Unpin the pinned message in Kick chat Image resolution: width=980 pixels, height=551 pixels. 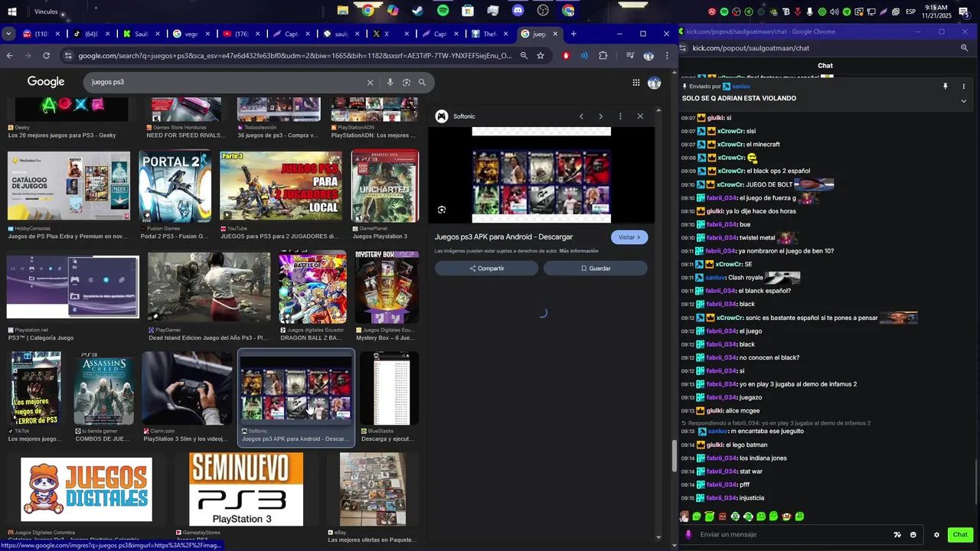946,86
